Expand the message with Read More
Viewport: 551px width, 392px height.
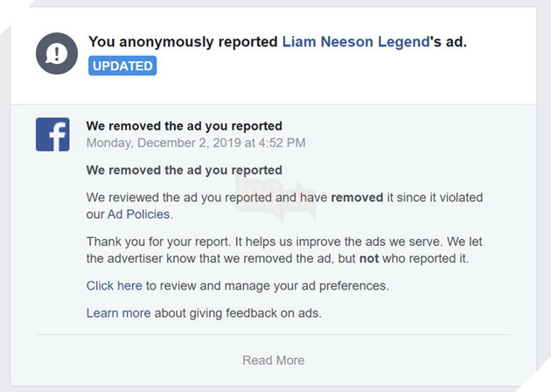pyautogui.click(x=273, y=360)
